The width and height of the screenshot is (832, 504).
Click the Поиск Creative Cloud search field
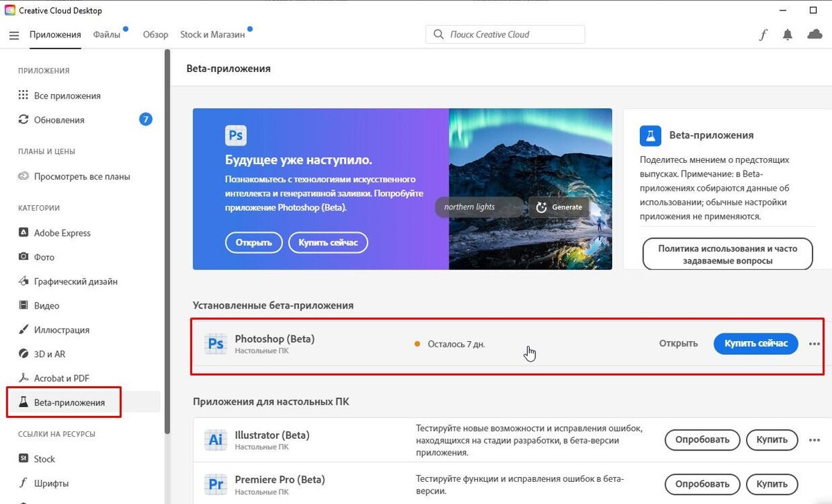pyautogui.click(x=505, y=34)
